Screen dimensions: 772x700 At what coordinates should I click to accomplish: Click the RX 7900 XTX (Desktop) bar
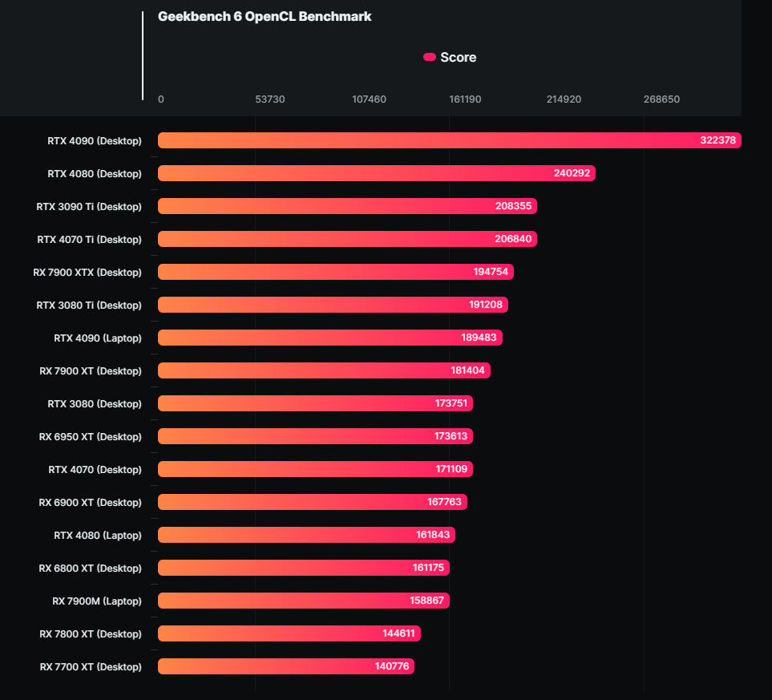click(x=335, y=272)
